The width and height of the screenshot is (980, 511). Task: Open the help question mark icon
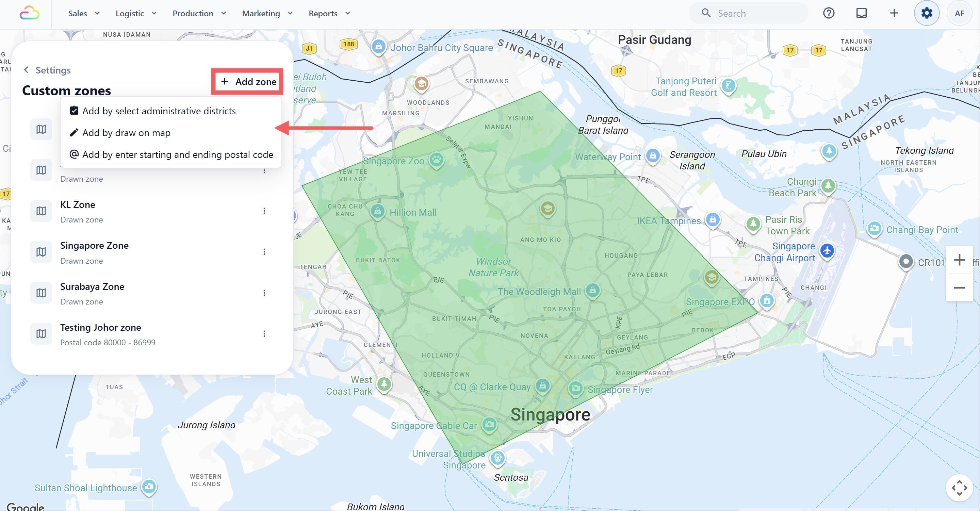(x=829, y=13)
